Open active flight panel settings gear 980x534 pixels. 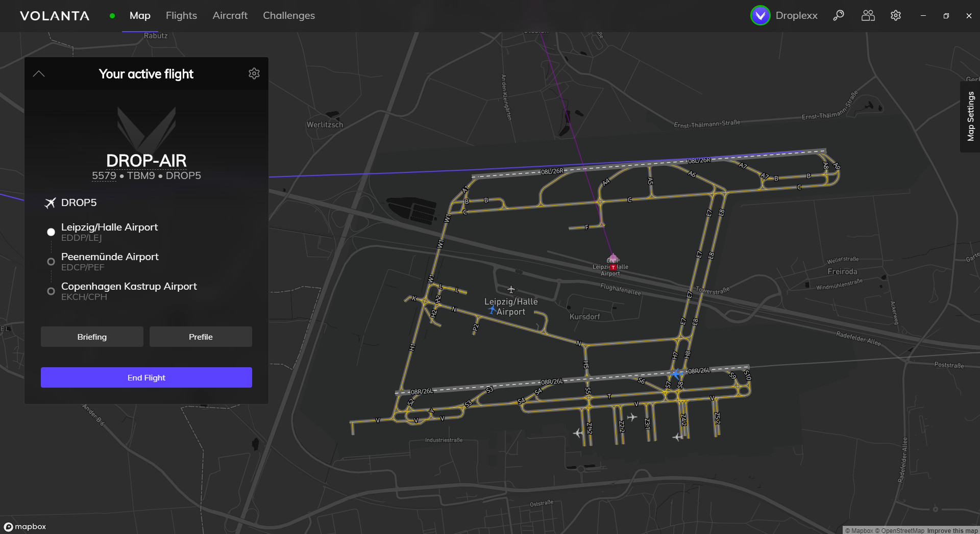(254, 73)
